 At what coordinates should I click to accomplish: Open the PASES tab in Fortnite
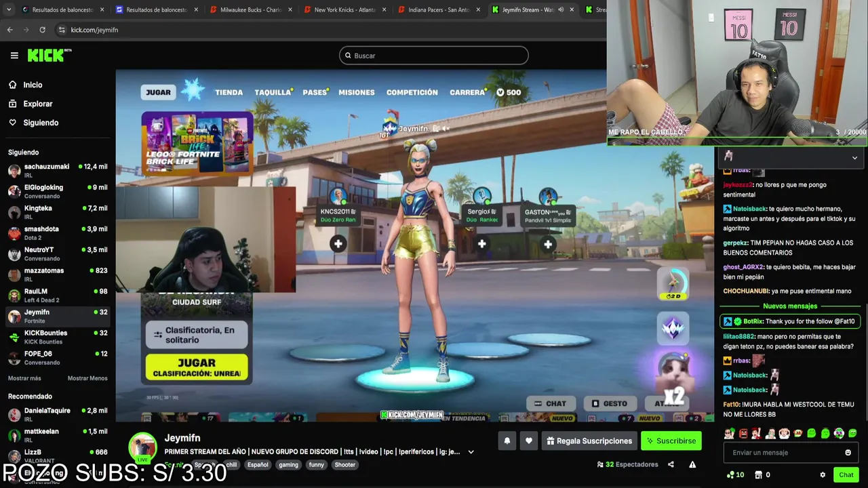315,92
